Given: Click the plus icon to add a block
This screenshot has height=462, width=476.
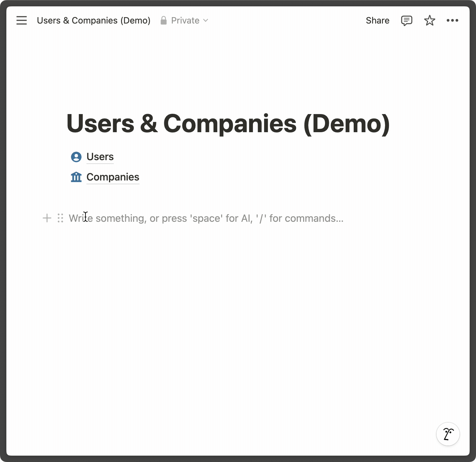Looking at the screenshot, I should 47,218.
